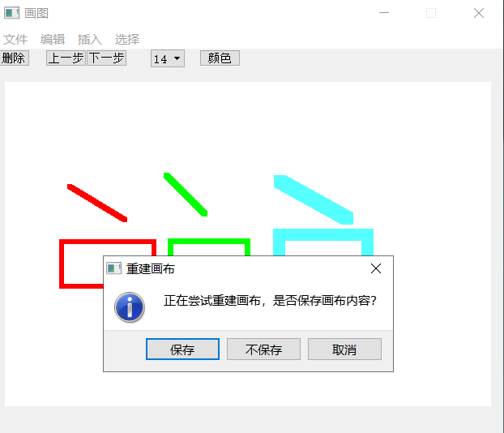Open the 文件 menu

(15, 40)
